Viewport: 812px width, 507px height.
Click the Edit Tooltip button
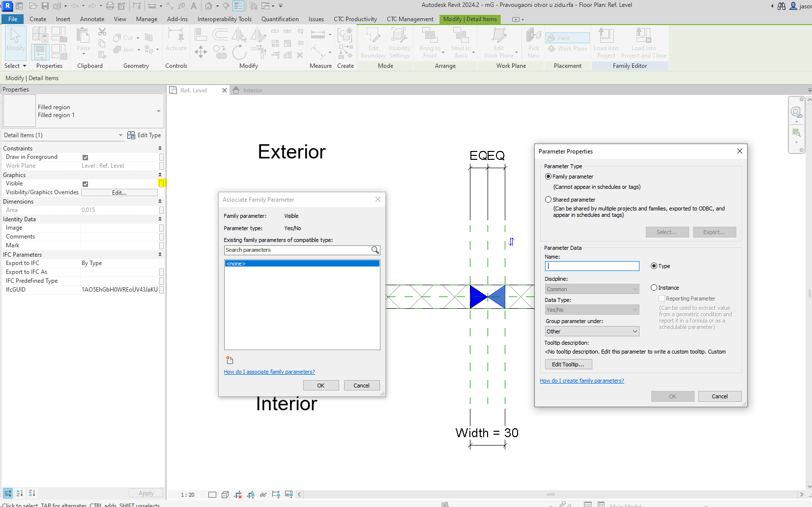click(568, 364)
